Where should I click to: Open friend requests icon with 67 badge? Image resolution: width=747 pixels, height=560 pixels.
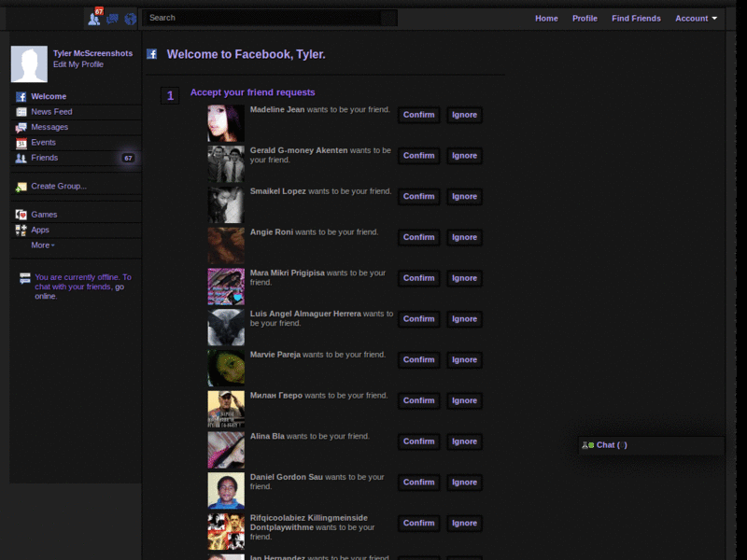[94, 18]
